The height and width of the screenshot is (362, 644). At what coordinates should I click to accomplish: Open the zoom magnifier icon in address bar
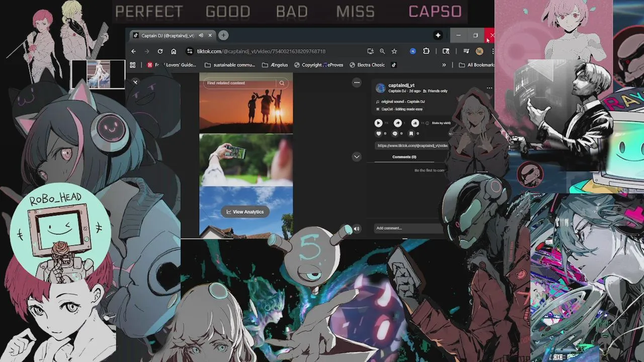382,51
